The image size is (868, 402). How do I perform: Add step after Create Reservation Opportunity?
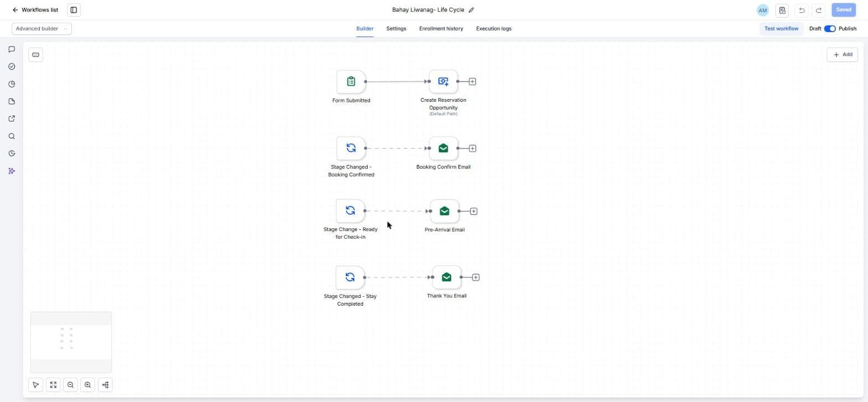pyautogui.click(x=472, y=82)
